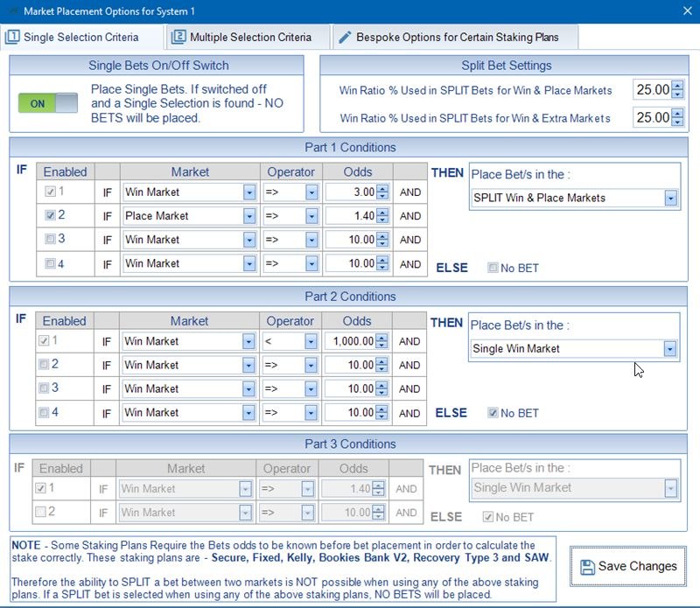Click Part 1 odds field showing 3.00

coord(352,192)
